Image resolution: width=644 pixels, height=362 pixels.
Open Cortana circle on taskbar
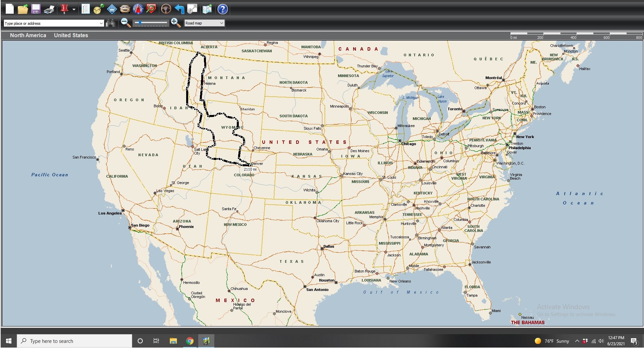[x=140, y=341]
